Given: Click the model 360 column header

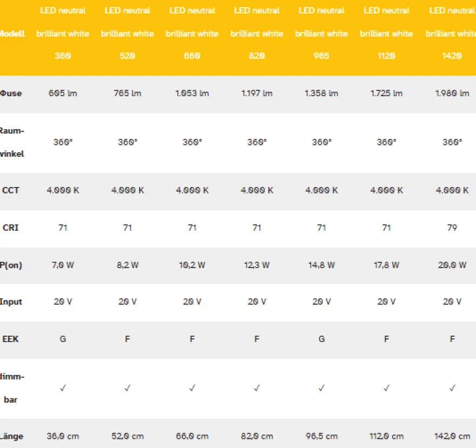Looking at the screenshot, I should point(63,34).
